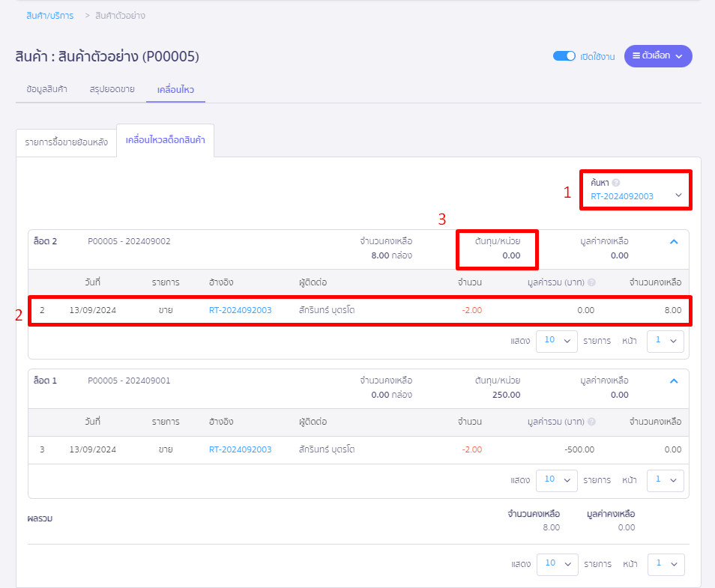715x588 pixels.
Task: Open page number dropdown in ล็อต 2
Action: tap(665, 341)
